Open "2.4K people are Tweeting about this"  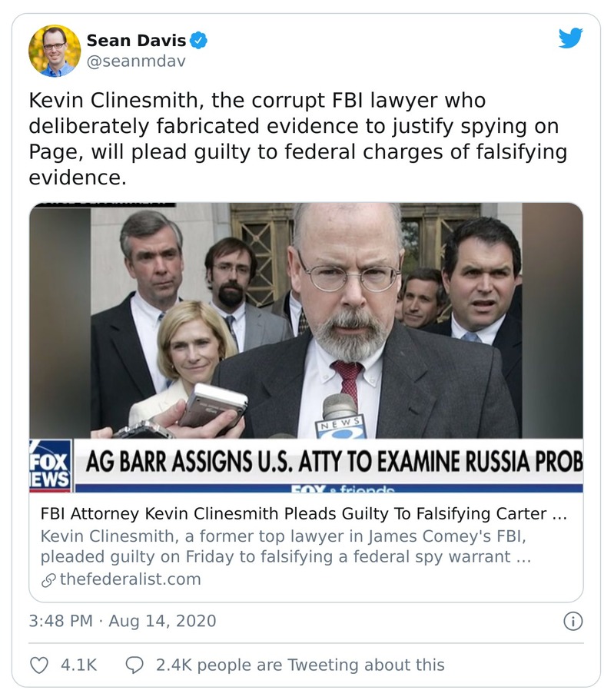click(x=300, y=665)
